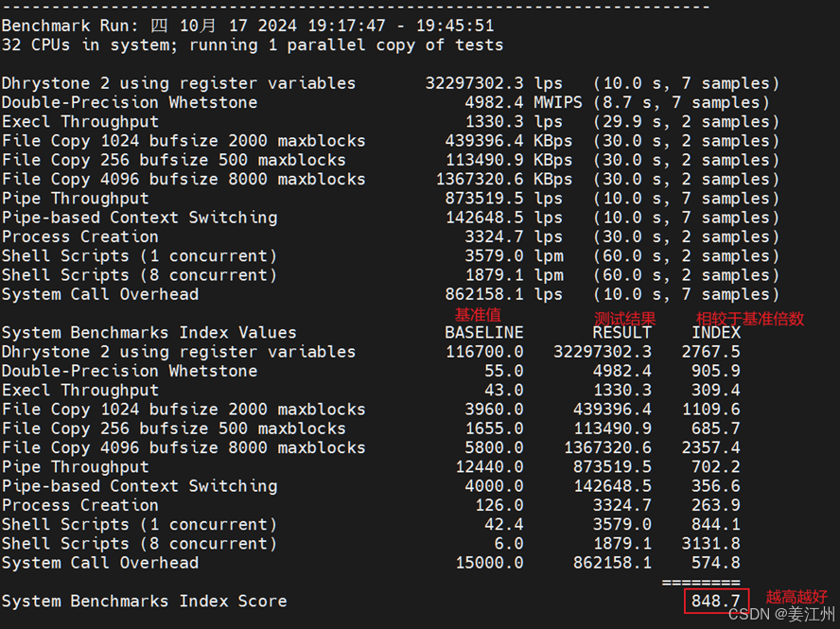Click 'Double-Precision Whetstone' label beside MWIPS value
This screenshot has width=840, height=629.
point(129,103)
